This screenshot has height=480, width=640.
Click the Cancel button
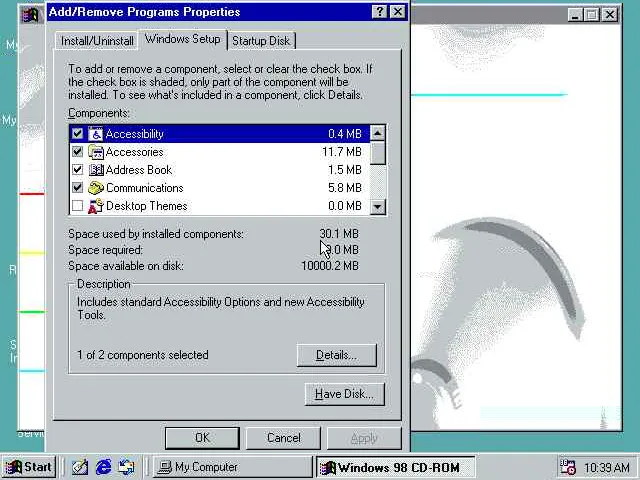[284, 438]
